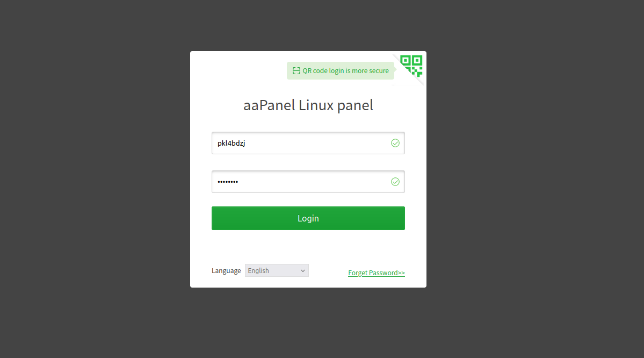Select the English text in language selector
The width and height of the screenshot is (644, 358).
coord(258,270)
